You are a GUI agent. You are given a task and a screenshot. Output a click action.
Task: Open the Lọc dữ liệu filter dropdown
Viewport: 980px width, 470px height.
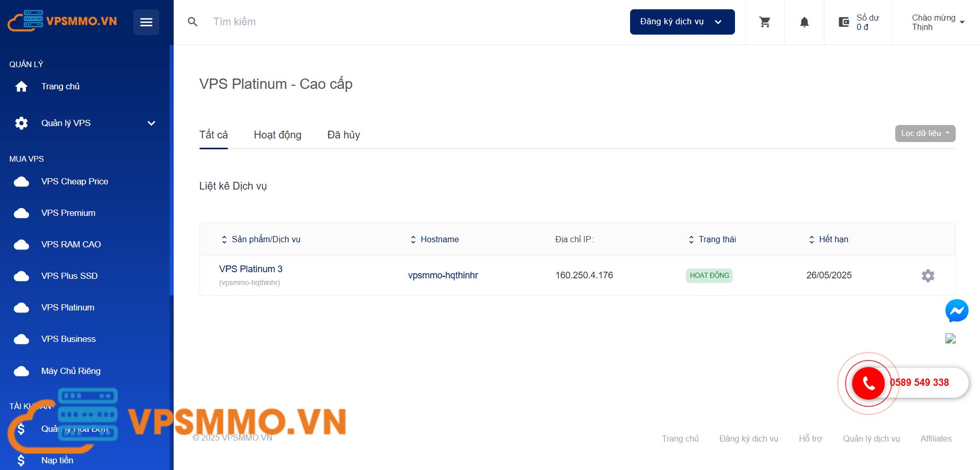tap(925, 133)
